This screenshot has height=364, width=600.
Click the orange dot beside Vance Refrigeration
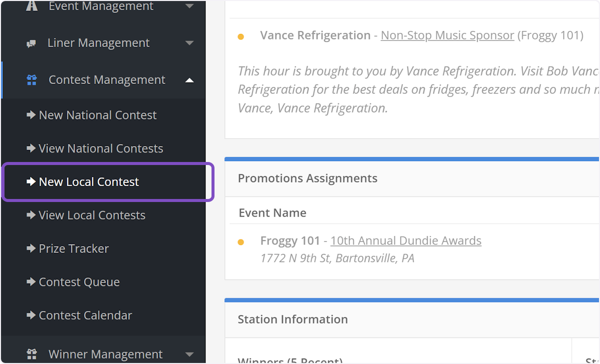coord(241,36)
